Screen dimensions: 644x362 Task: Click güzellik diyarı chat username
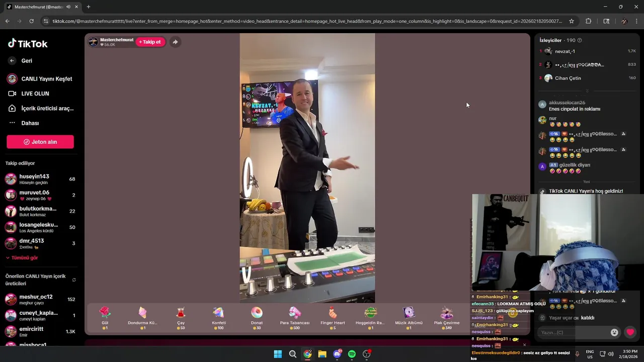pos(575,165)
